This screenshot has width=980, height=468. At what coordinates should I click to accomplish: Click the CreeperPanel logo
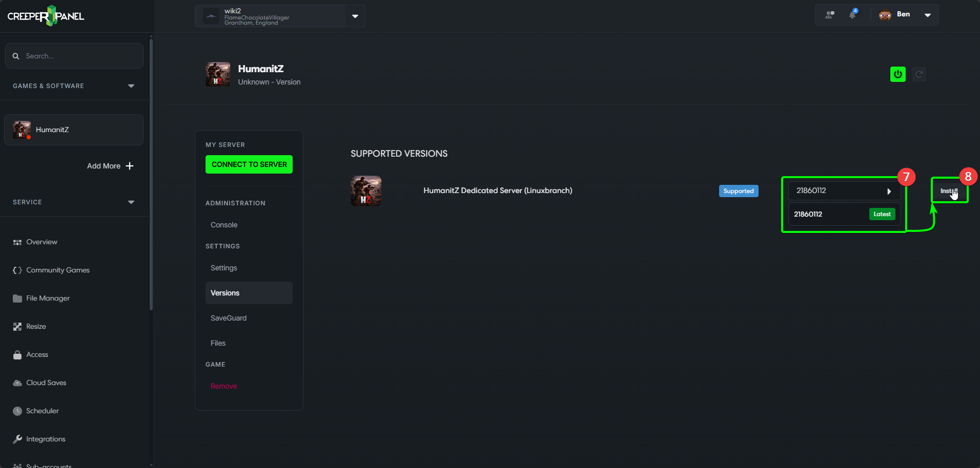(46, 16)
